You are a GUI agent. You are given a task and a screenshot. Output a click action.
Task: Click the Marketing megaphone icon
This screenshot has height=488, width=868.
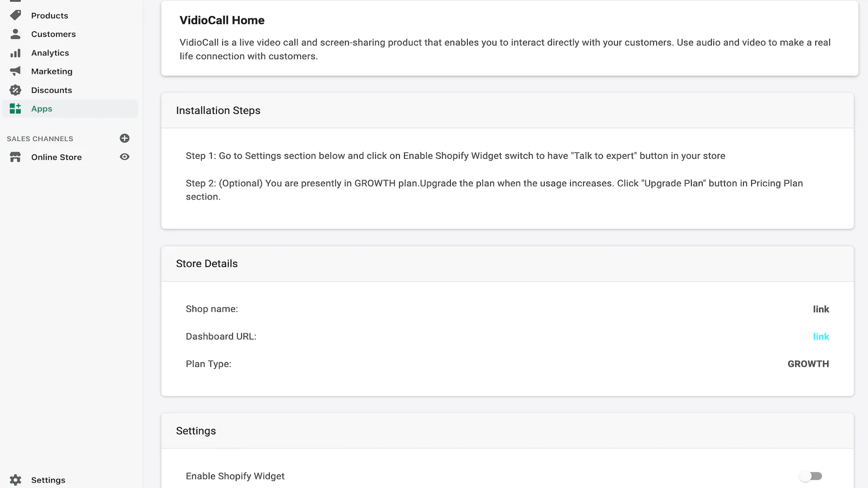pyautogui.click(x=15, y=71)
